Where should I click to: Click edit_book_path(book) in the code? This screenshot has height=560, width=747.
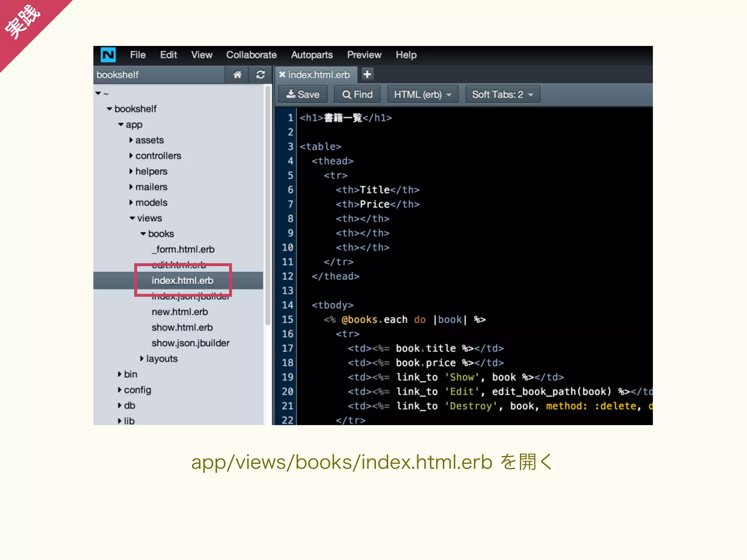point(551,392)
